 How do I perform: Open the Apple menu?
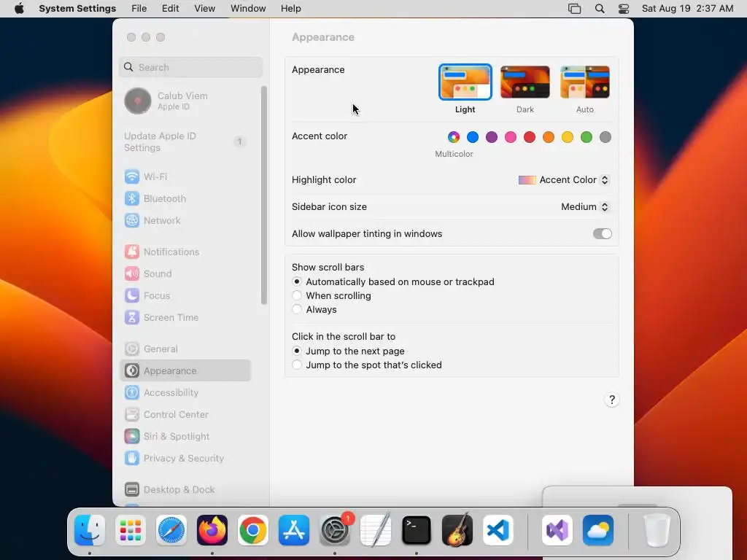pos(19,9)
